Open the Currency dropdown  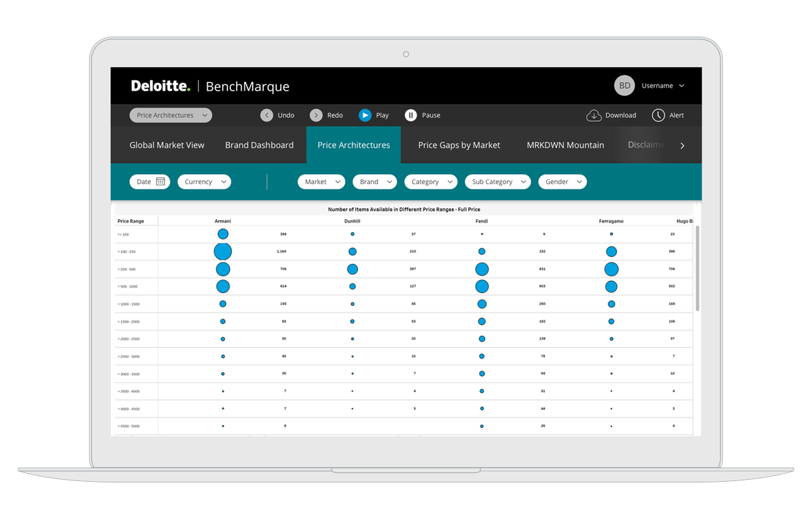(204, 181)
